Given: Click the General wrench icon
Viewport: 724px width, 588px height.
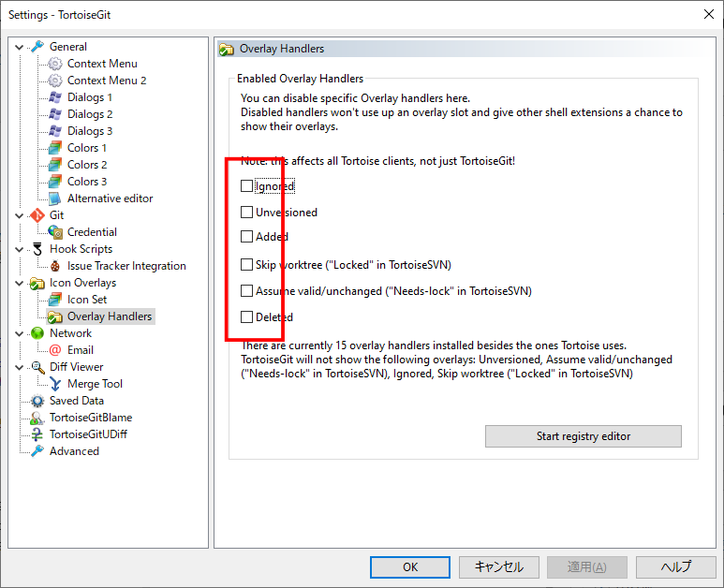Looking at the screenshot, I should coord(37,47).
